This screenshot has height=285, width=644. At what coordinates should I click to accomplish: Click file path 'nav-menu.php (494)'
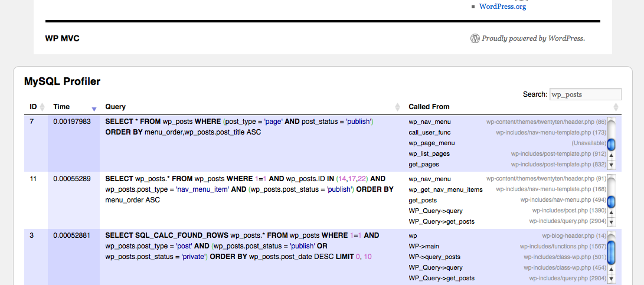point(564,200)
